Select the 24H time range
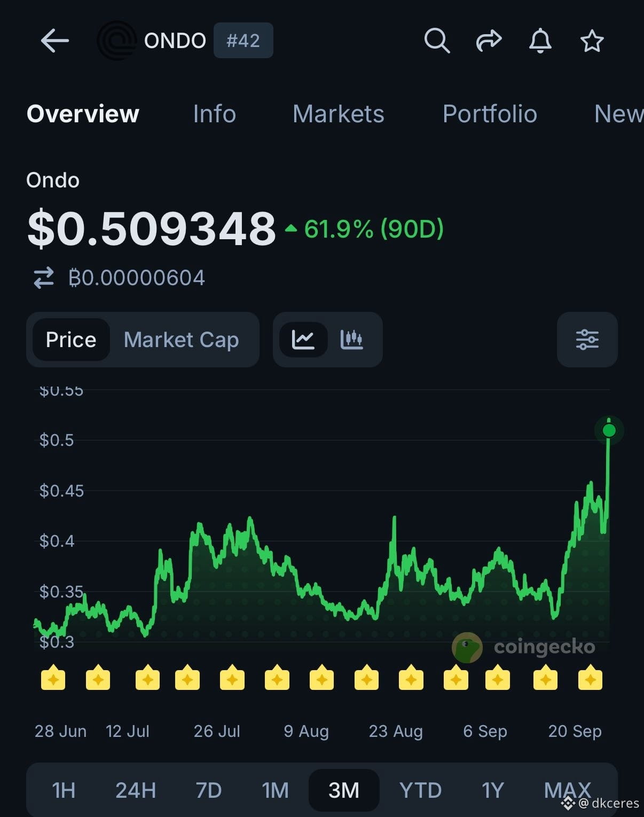The height and width of the screenshot is (817, 644). (x=136, y=790)
